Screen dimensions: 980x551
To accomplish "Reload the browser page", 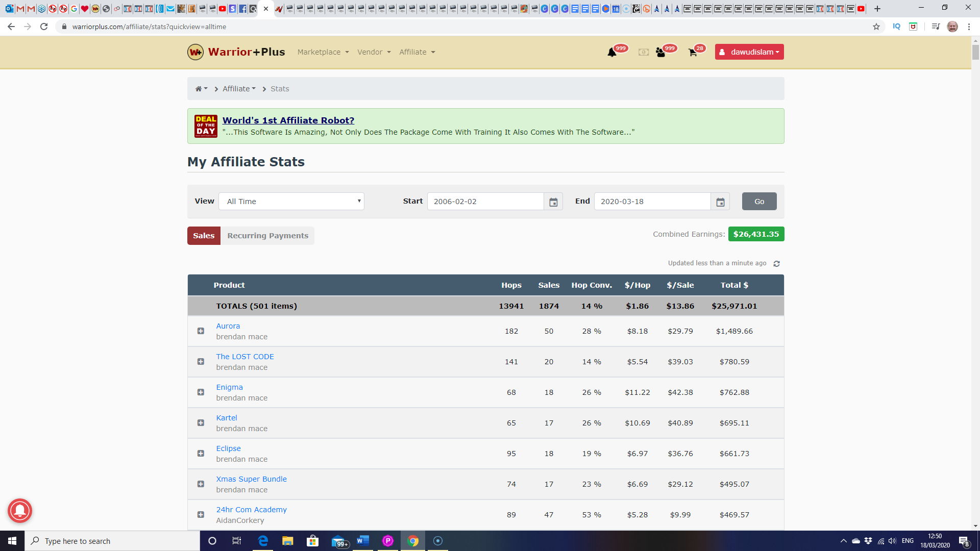I will [x=44, y=27].
